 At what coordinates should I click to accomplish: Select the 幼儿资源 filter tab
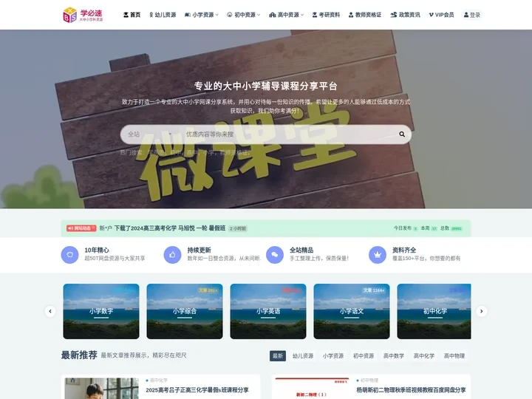coord(303,356)
